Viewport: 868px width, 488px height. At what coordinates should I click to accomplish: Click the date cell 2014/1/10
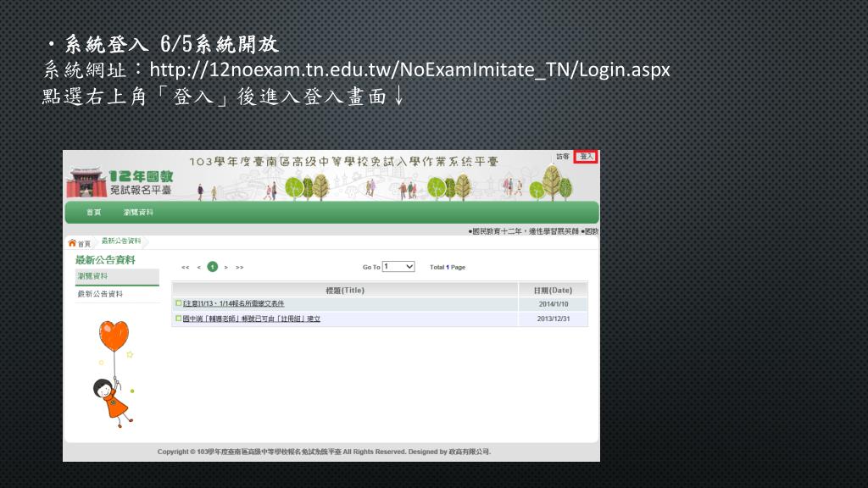click(x=553, y=304)
